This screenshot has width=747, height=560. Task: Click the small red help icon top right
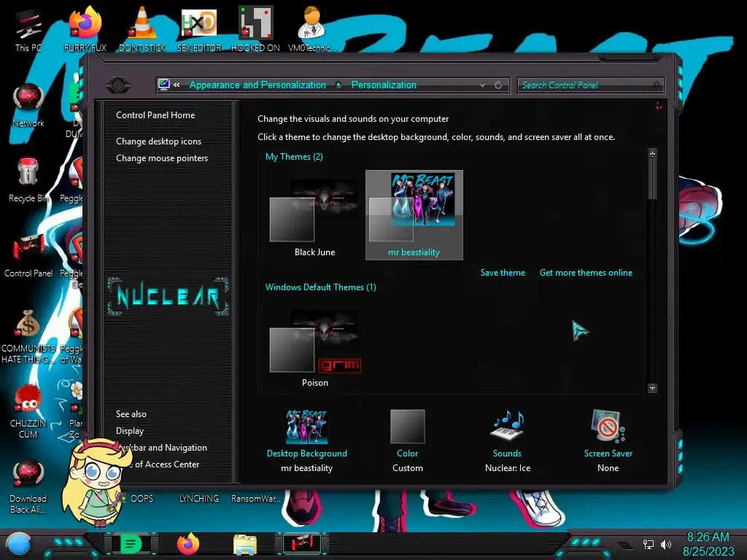click(x=659, y=106)
